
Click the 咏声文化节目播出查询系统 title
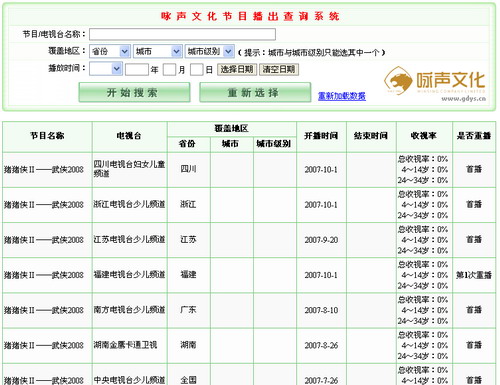(250, 16)
